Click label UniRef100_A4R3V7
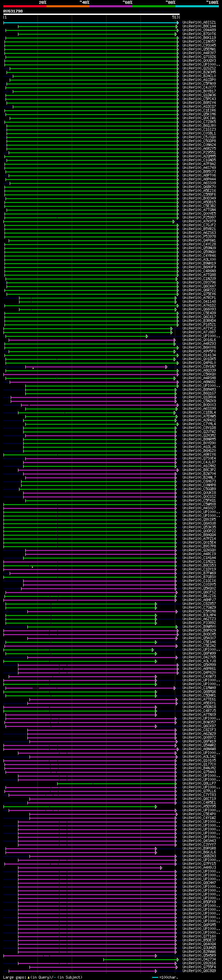 pyautogui.click(x=199, y=53)
